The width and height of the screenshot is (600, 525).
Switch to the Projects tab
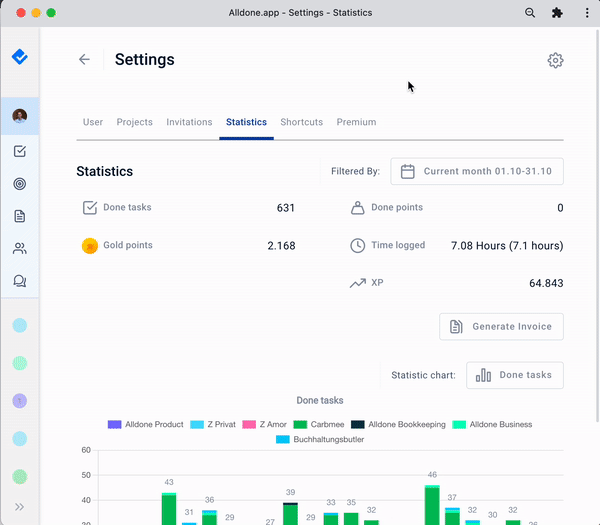tap(135, 122)
